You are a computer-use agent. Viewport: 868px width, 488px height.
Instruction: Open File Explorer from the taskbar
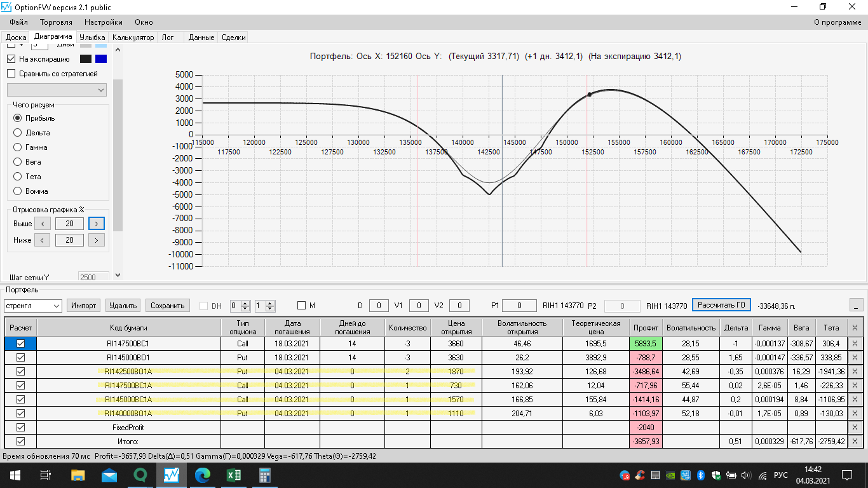click(78, 475)
